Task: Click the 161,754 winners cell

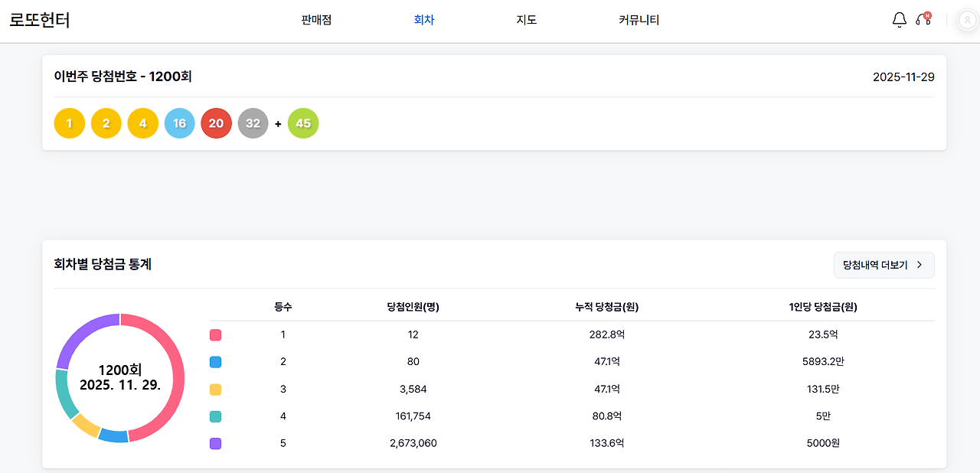Action: point(413,416)
